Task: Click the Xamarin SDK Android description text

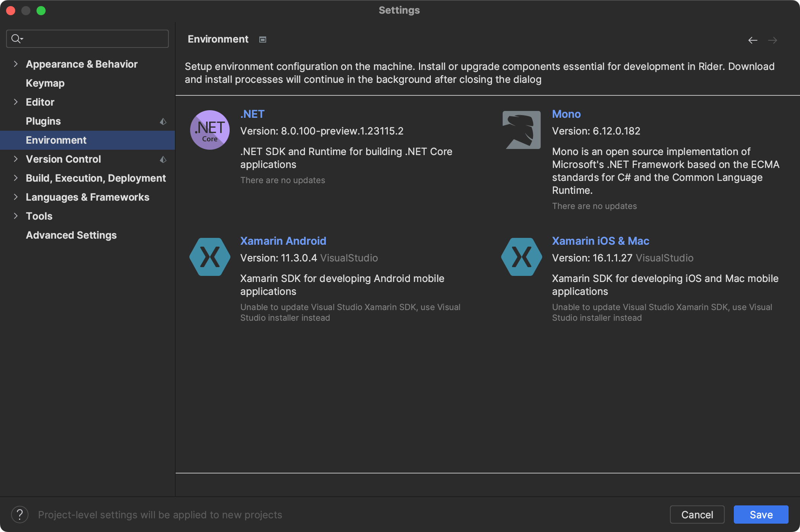Action: 342,285
